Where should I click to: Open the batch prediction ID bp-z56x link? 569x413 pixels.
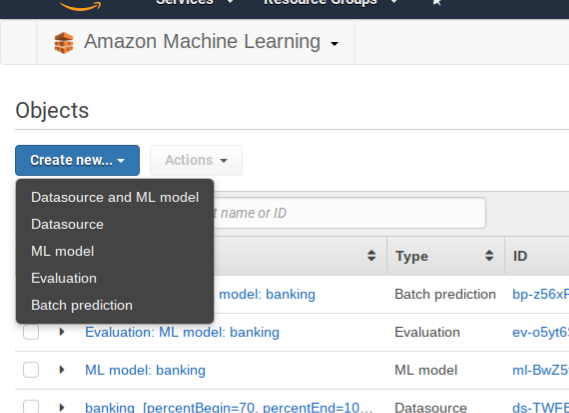pos(540,294)
